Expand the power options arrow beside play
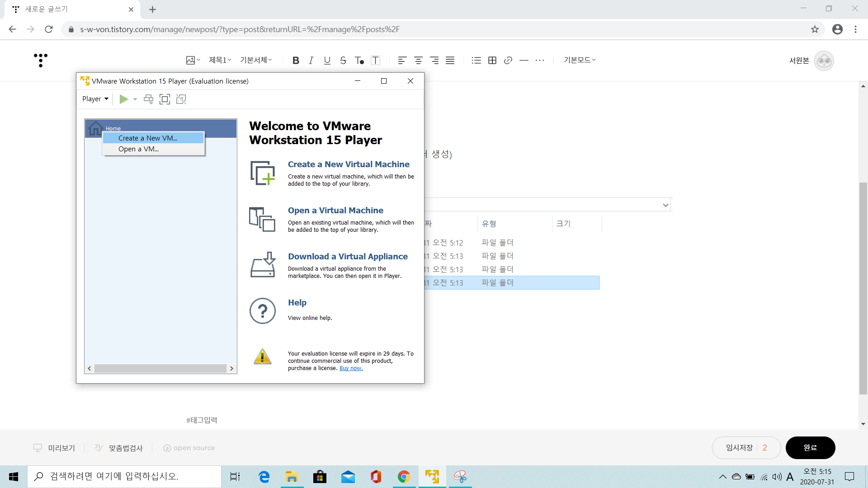The height and width of the screenshot is (488, 868). coord(135,99)
